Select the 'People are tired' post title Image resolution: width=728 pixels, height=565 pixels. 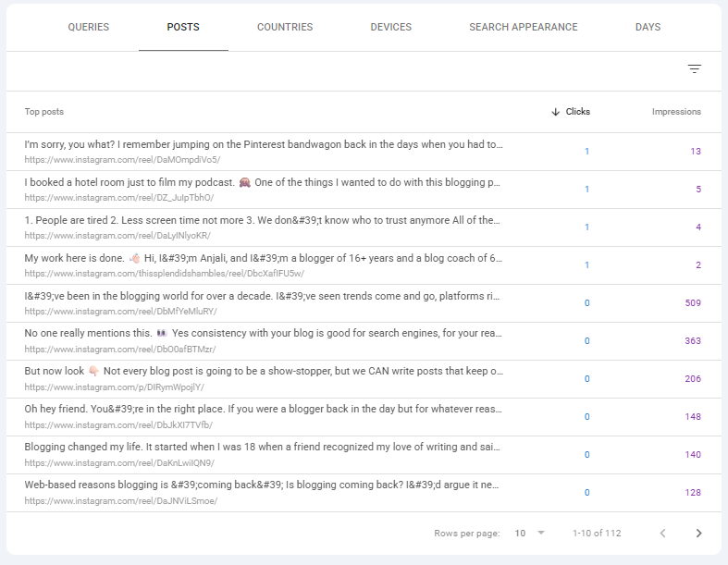tap(263, 220)
